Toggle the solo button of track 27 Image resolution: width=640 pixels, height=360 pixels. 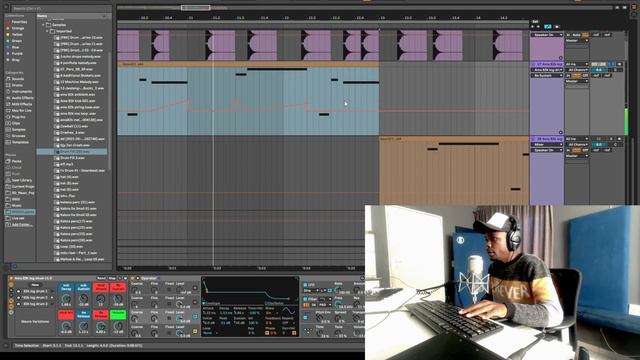611,64
